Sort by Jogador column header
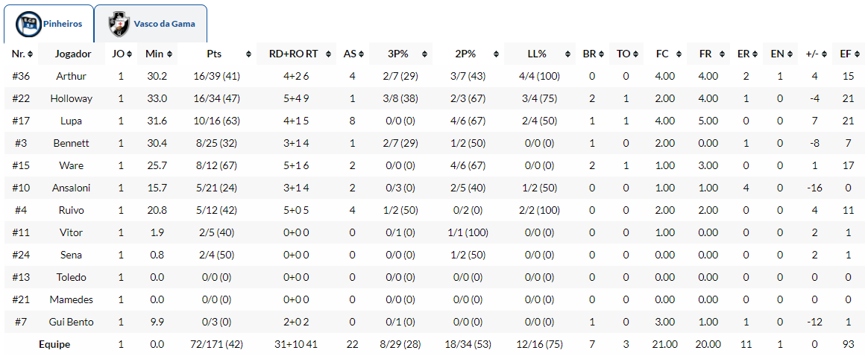The image size is (868, 359). (x=73, y=54)
